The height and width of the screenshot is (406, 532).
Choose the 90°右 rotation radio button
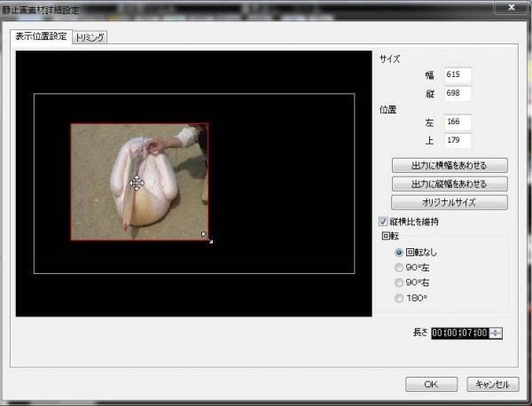(399, 283)
